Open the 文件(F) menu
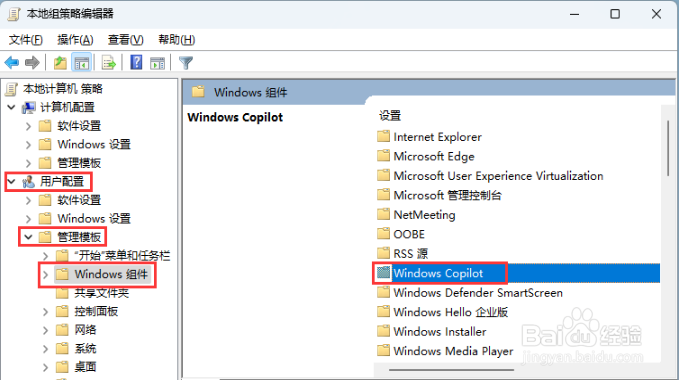This screenshot has height=380, width=680. coord(26,40)
